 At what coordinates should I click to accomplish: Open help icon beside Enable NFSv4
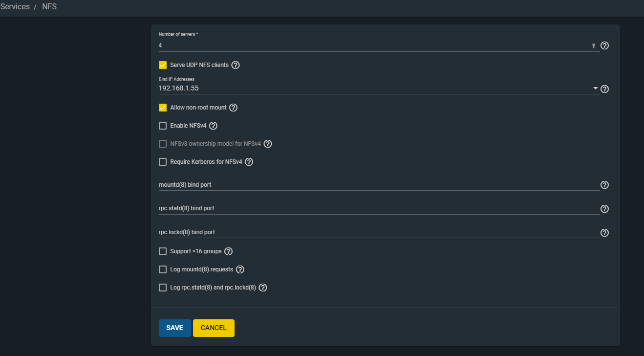pyautogui.click(x=213, y=126)
